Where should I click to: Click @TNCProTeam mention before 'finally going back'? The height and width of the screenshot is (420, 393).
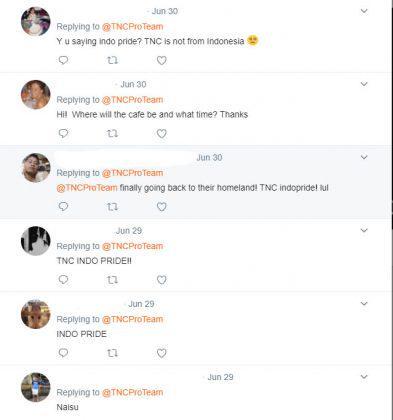[87, 188]
